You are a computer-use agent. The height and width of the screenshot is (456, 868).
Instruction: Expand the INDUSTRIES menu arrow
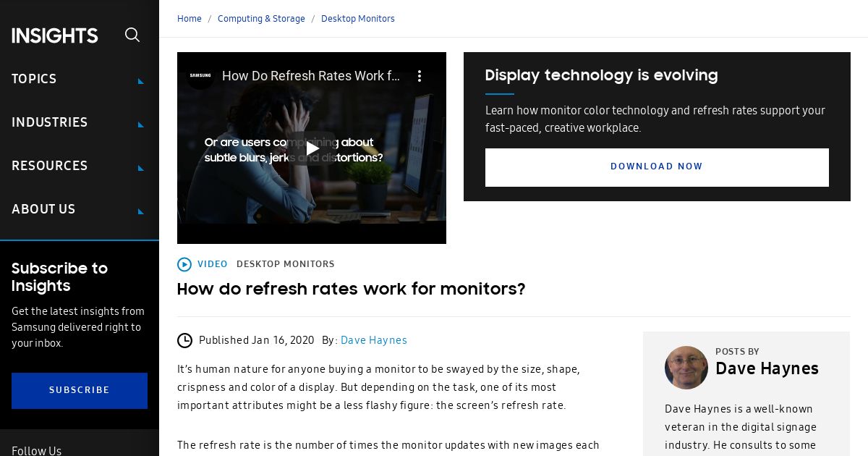(x=141, y=124)
